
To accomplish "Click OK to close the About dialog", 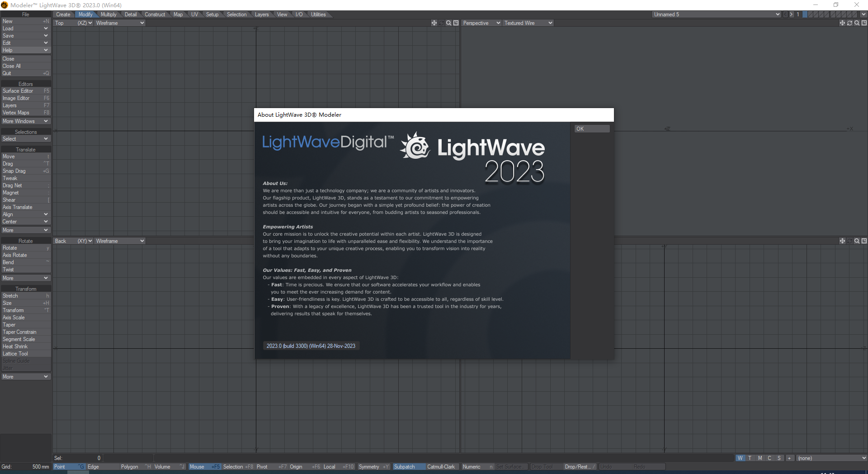I will pyautogui.click(x=591, y=128).
